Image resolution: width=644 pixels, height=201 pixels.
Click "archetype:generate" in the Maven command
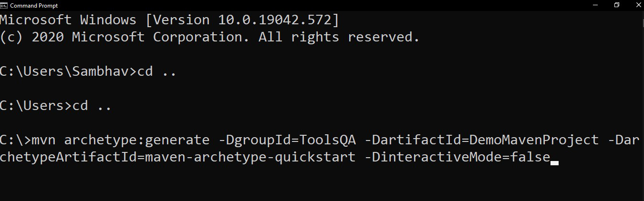pos(136,141)
